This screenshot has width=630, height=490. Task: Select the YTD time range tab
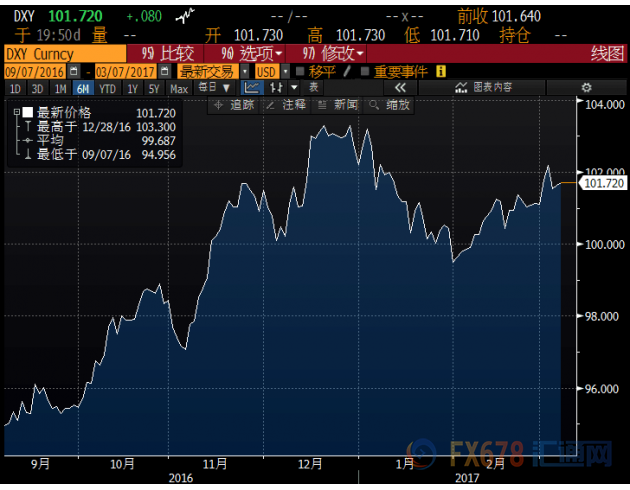105,88
